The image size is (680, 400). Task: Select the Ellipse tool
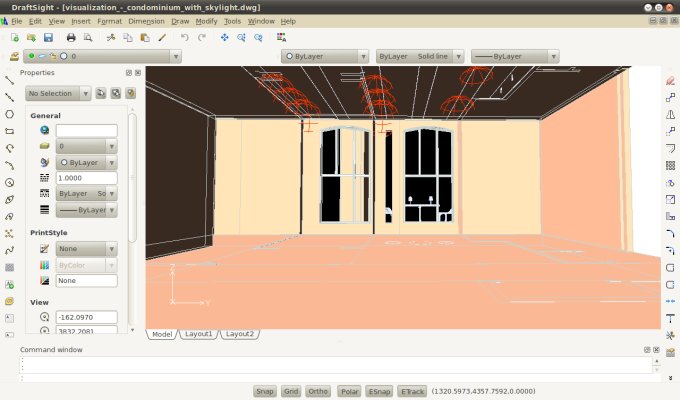pyautogui.click(x=9, y=200)
